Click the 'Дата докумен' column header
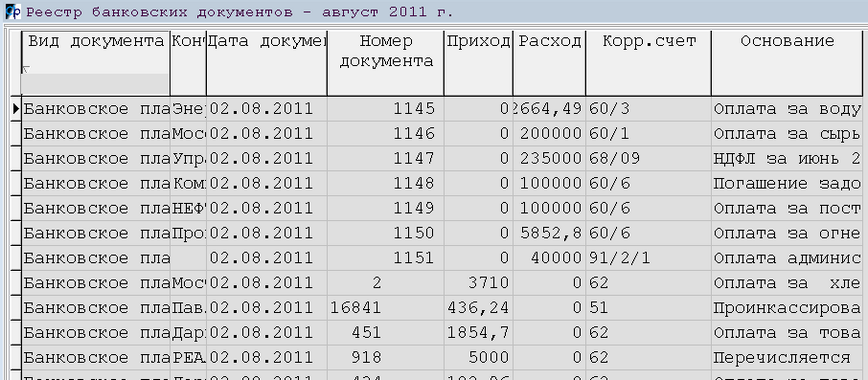 point(267,63)
